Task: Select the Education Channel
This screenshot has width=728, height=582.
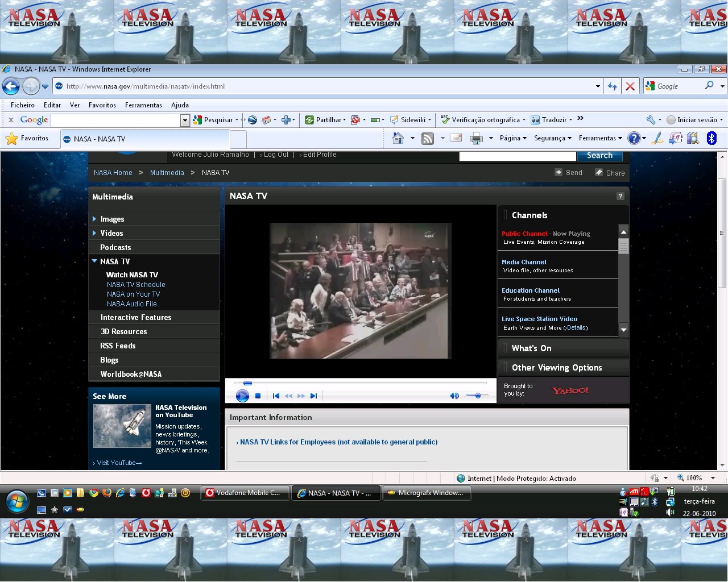Action: tap(531, 290)
